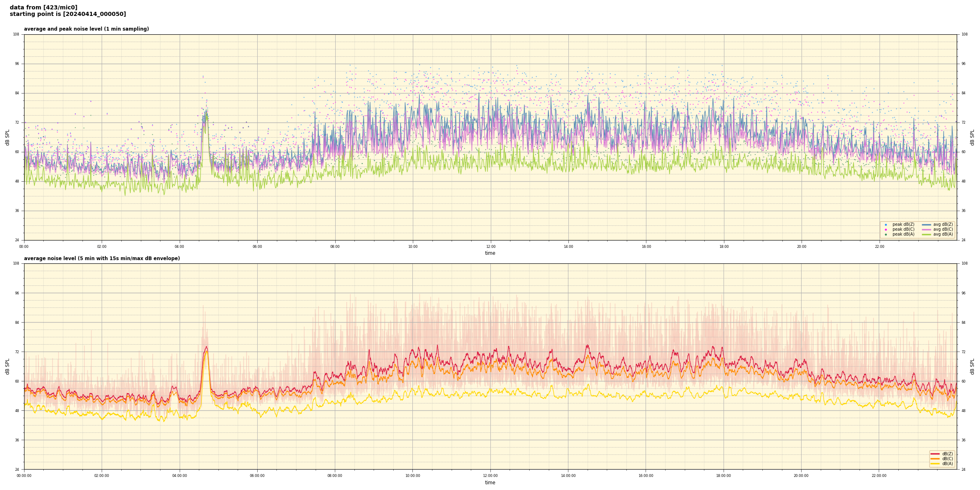980x490 pixels.
Task: Click the 'time' label beneath the top chart
Action: click(x=490, y=253)
